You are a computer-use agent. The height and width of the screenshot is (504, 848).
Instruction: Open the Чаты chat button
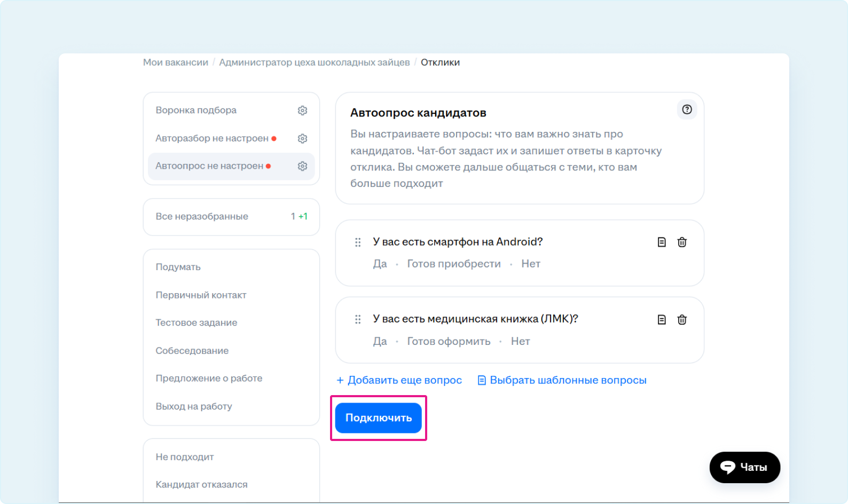tap(744, 468)
